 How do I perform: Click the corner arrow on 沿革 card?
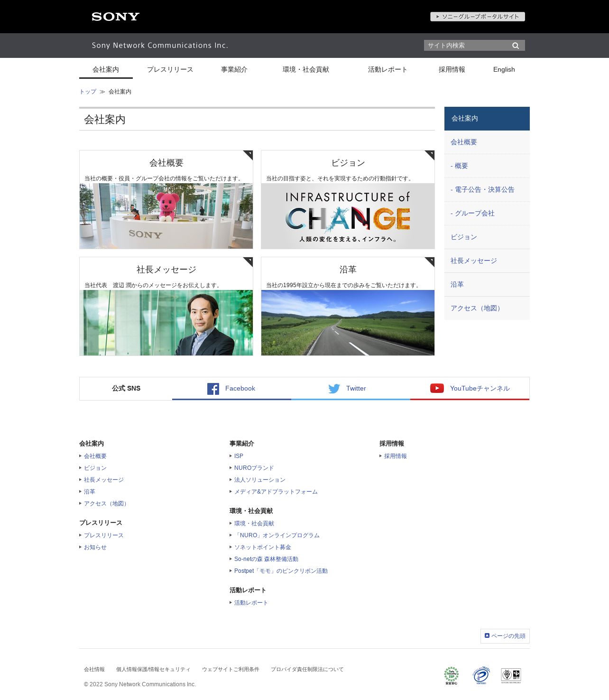[430, 261]
